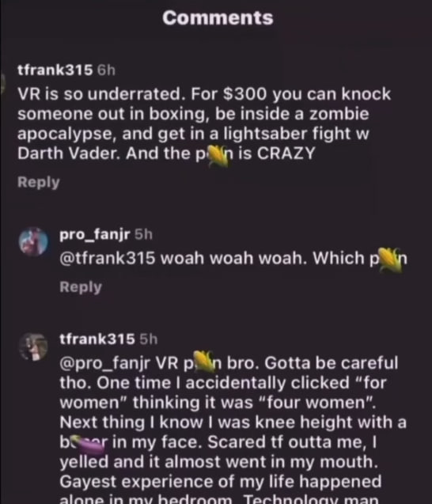Viewport: 432px width, 504px height.
Task: Open pro_fanjr's profile picture
Action: [x=33, y=241]
